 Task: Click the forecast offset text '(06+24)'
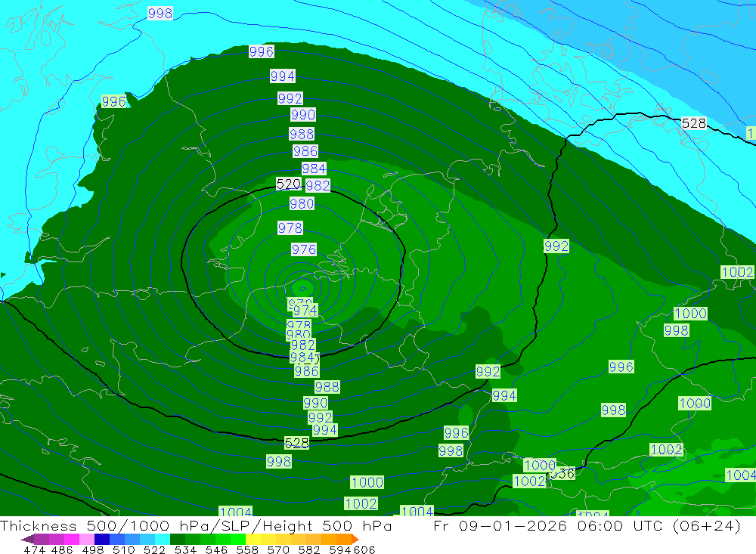(x=706, y=525)
